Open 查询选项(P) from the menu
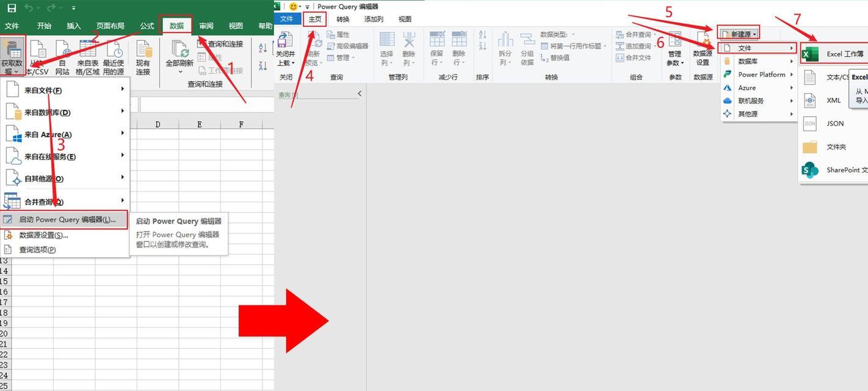This screenshot has height=391, width=868. pyautogui.click(x=65, y=249)
